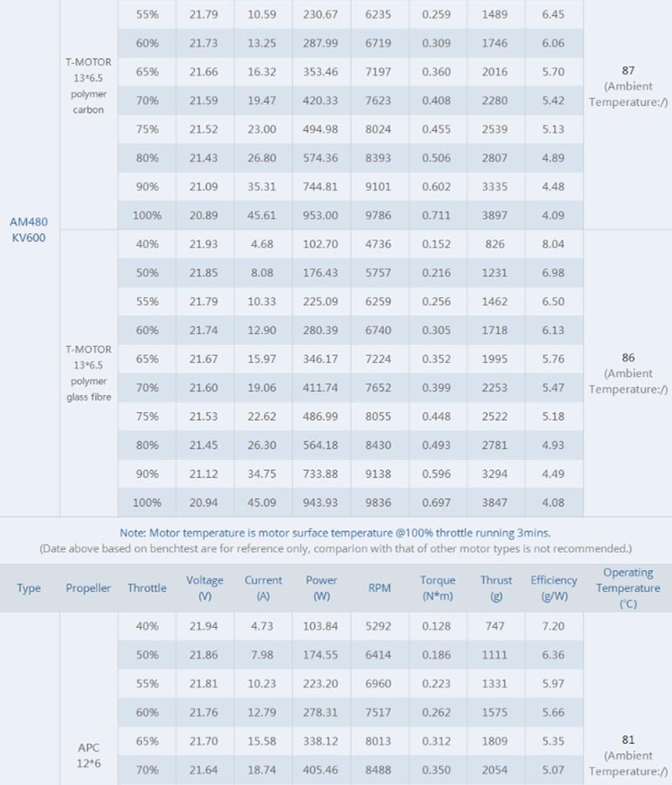
Task: Select the Torque (N*m) column header
Action: tap(438, 588)
